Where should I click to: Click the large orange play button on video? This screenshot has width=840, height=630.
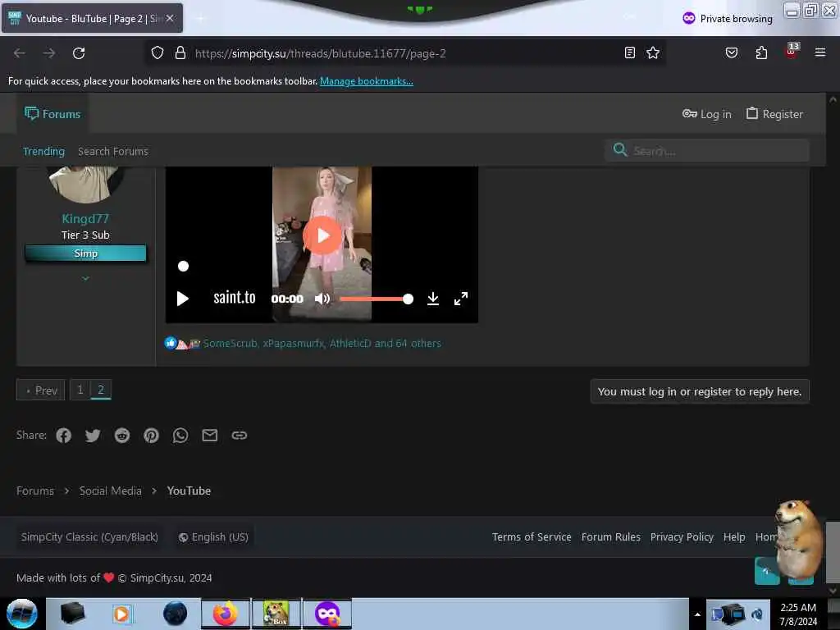click(x=322, y=235)
